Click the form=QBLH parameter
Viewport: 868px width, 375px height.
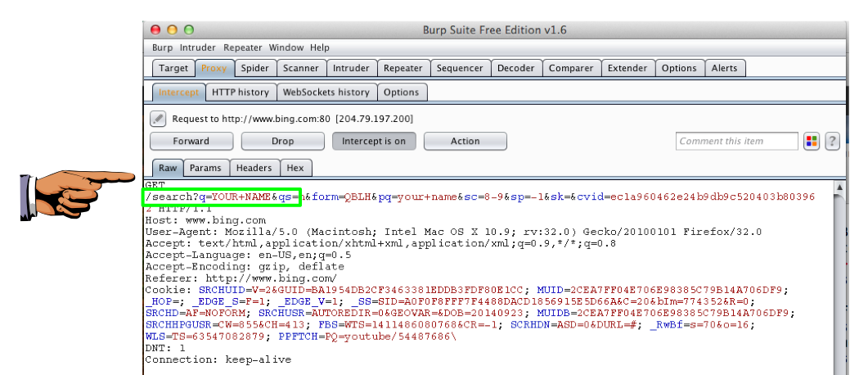(341, 197)
